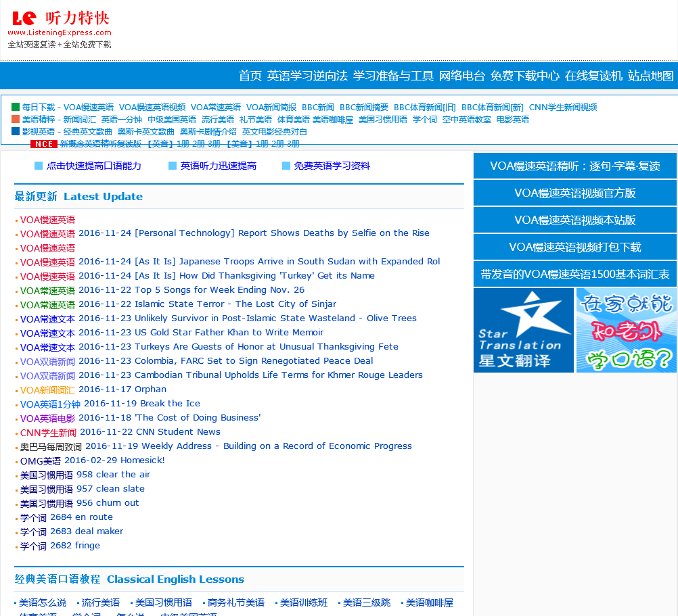Screen dimensions: 678x616
Task: Open 奥斯卡剧情介绍 link
Action: [208, 131]
